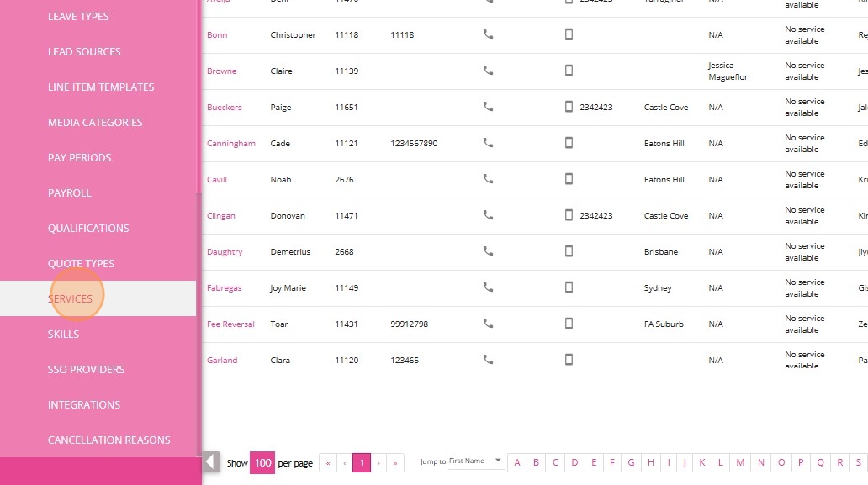Screen dimensions: 868x485
Task: Open Lead Sources in the sidebar
Action: point(84,51)
